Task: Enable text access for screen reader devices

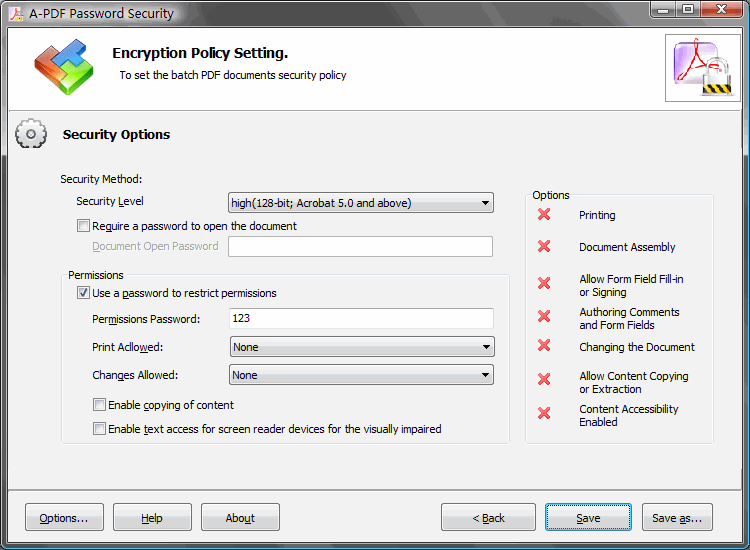Action: 99,429
